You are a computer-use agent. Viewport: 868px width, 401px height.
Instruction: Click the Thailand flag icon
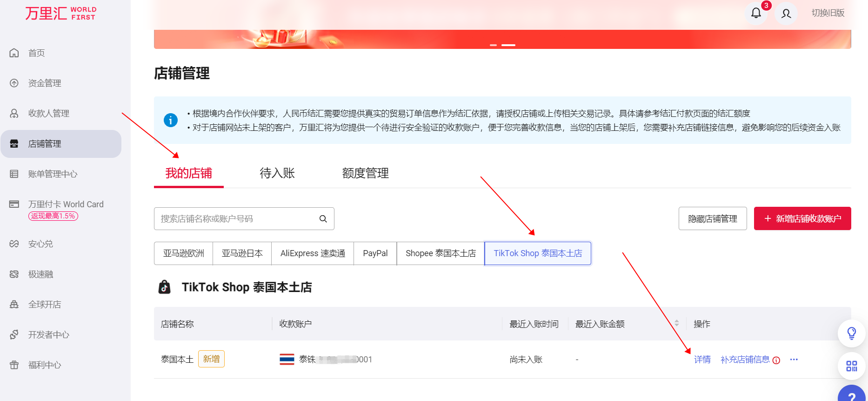point(287,360)
